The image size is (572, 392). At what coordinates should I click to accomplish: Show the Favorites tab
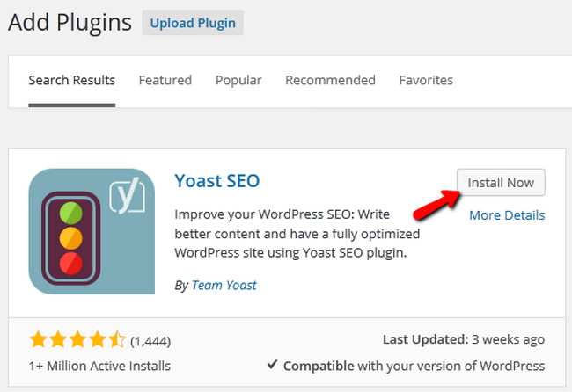point(426,80)
